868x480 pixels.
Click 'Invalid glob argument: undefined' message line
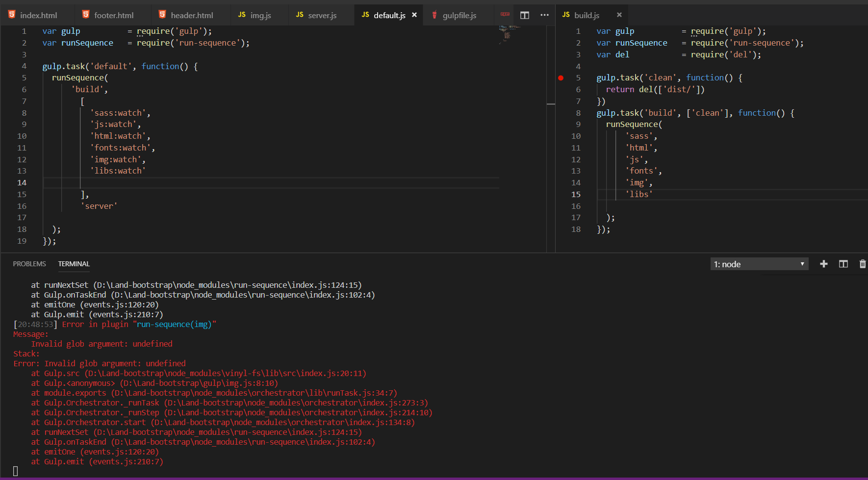102,344
